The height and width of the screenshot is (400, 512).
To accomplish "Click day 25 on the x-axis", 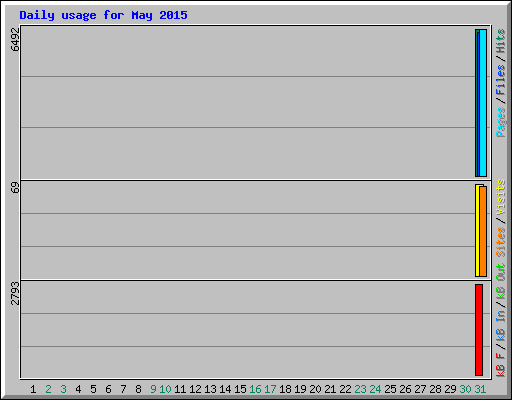I will click(390, 389).
